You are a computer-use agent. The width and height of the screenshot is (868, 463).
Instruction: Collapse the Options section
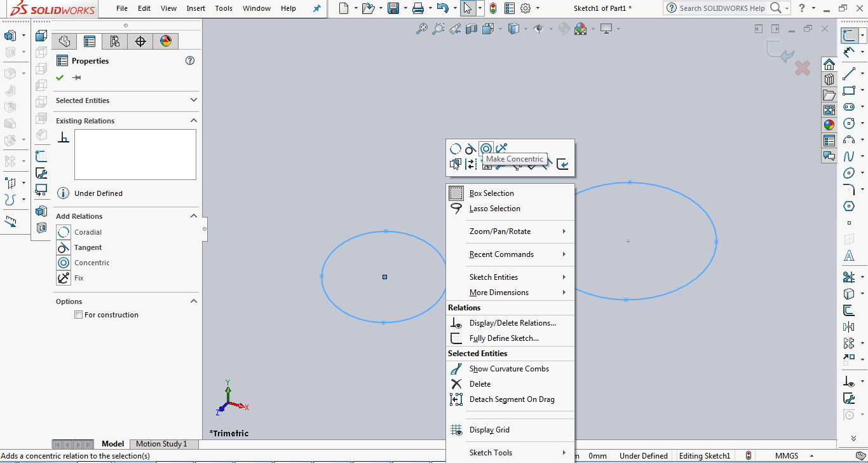[194, 301]
